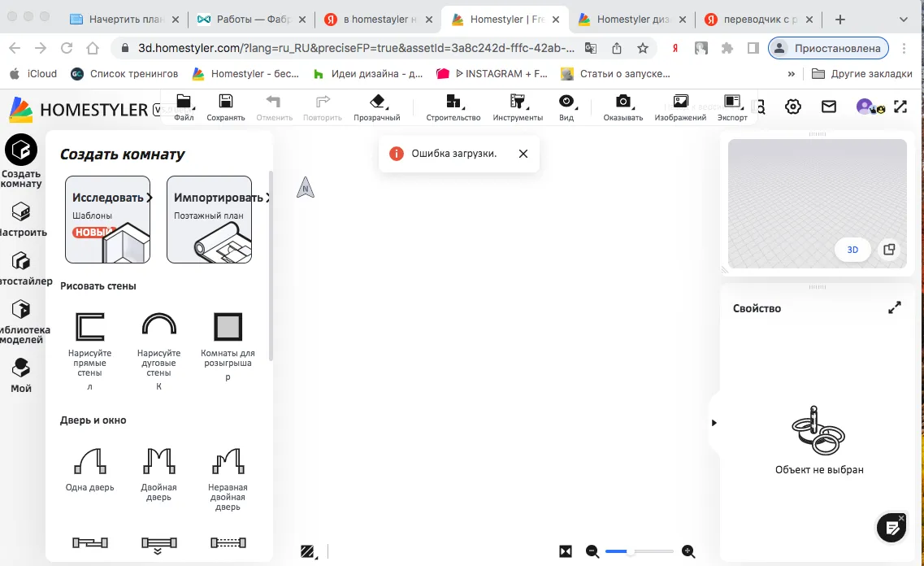Open the File (Файл) dropdown menu
Viewport: 924px width, 566px height.
(184, 106)
